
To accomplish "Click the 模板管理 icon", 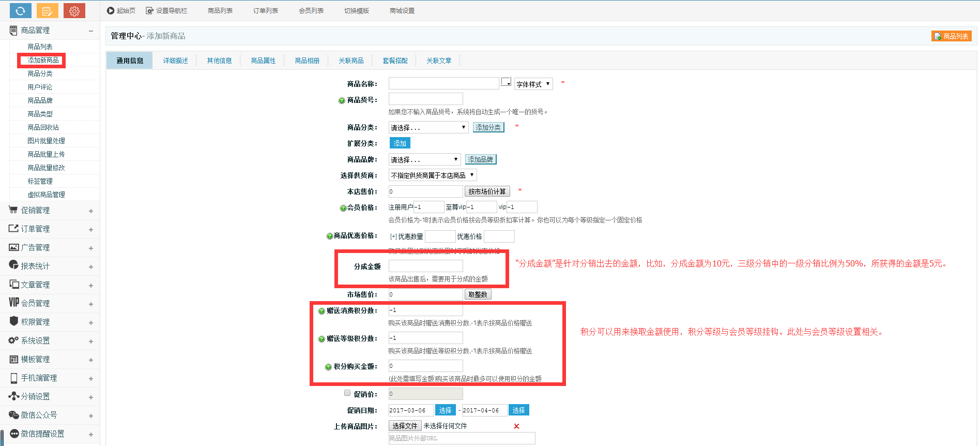I will (x=14, y=359).
